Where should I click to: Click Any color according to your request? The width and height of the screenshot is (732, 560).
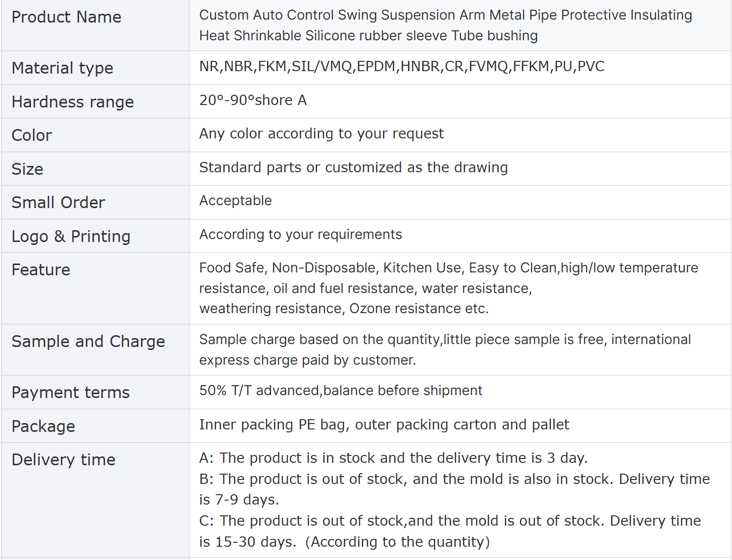[x=321, y=133]
